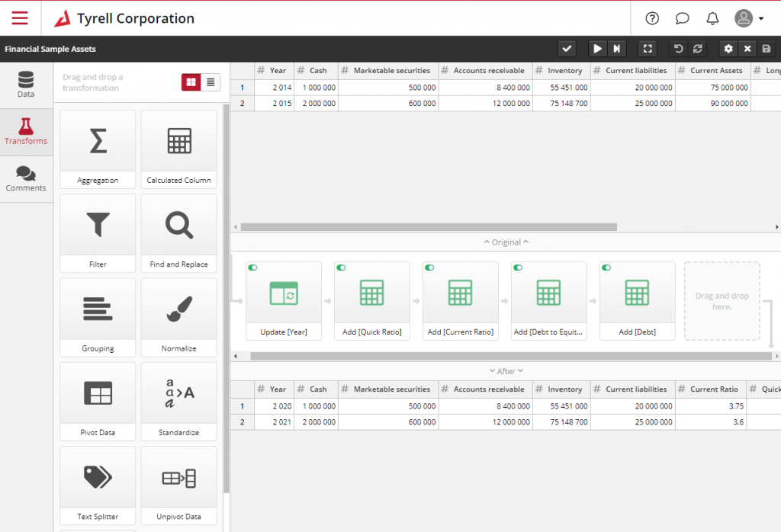This screenshot has height=532, width=781.
Task: Select the Filter transformation
Action: [98, 233]
